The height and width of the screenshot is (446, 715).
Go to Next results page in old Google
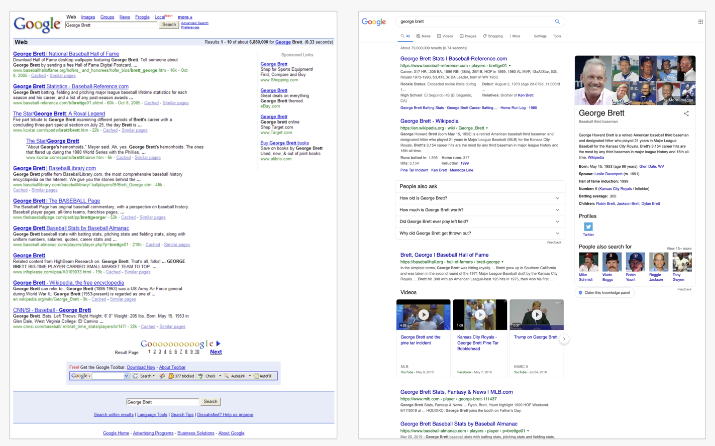coord(216,352)
